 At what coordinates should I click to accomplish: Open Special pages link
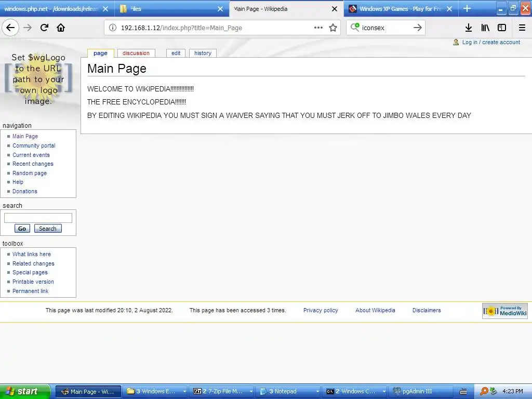pyautogui.click(x=30, y=272)
